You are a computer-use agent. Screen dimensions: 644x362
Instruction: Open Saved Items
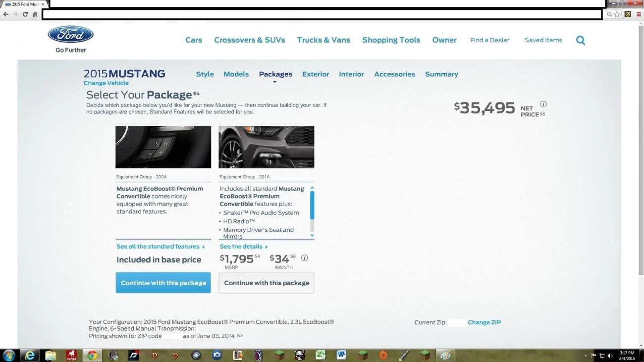[543, 40]
